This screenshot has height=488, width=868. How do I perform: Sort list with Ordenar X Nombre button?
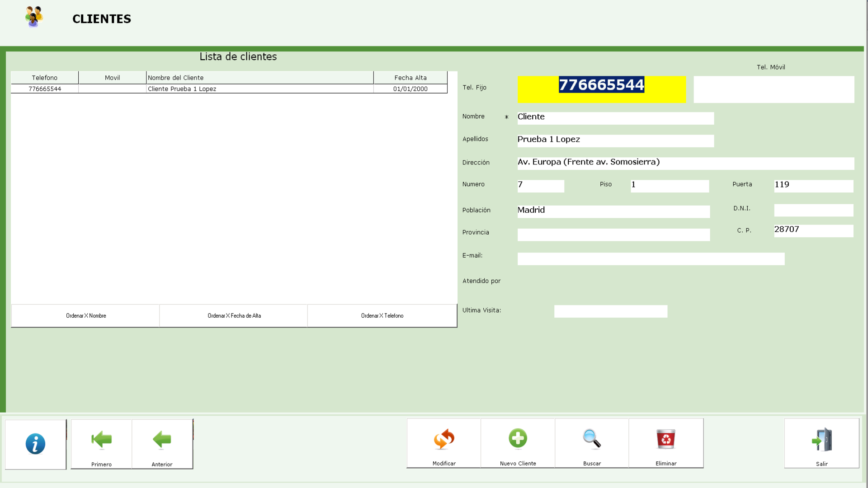click(x=86, y=315)
